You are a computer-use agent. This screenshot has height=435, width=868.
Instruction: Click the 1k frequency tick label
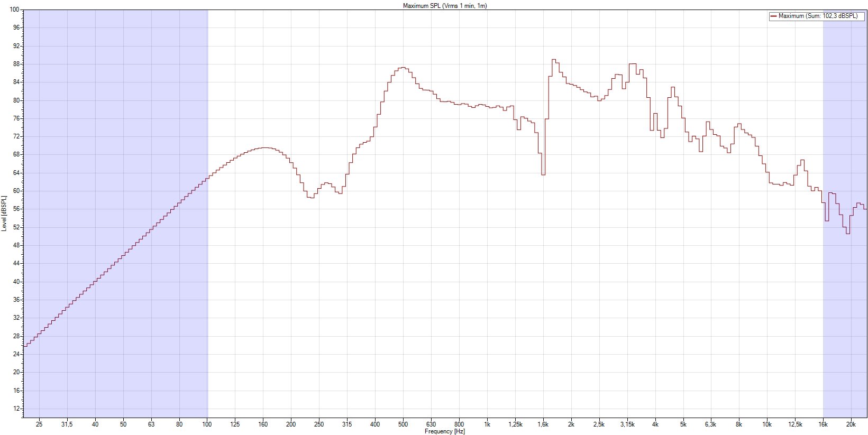click(487, 424)
